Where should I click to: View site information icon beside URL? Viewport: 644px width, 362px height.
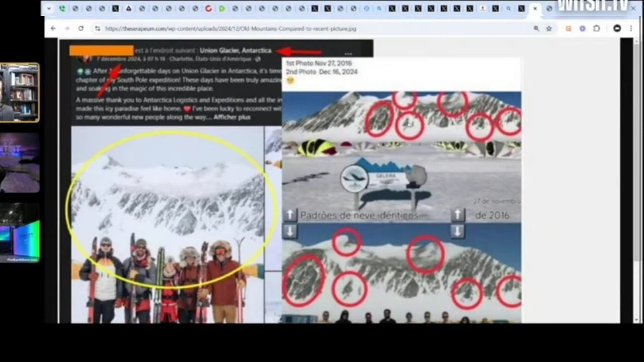98,29
